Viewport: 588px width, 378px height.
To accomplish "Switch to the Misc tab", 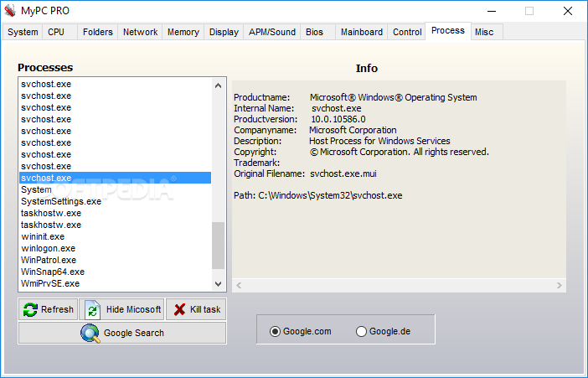I will click(x=487, y=33).
